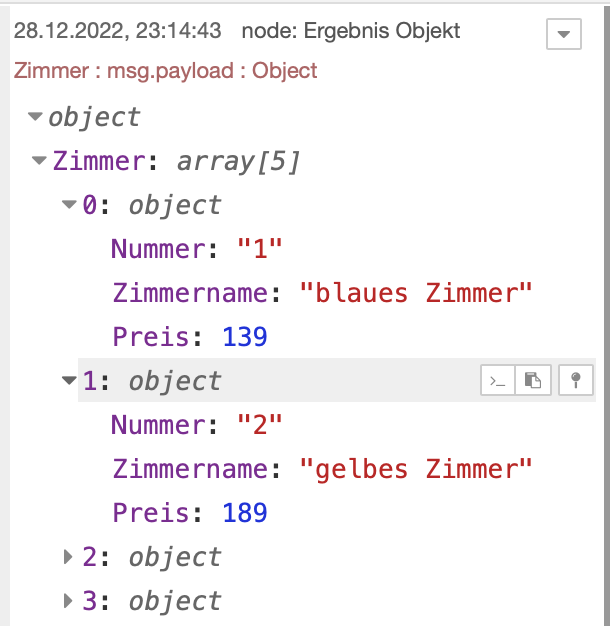Click the Zimmer : msg.payload : Object header
The image size is (610, 626).
tap(166, 71)
